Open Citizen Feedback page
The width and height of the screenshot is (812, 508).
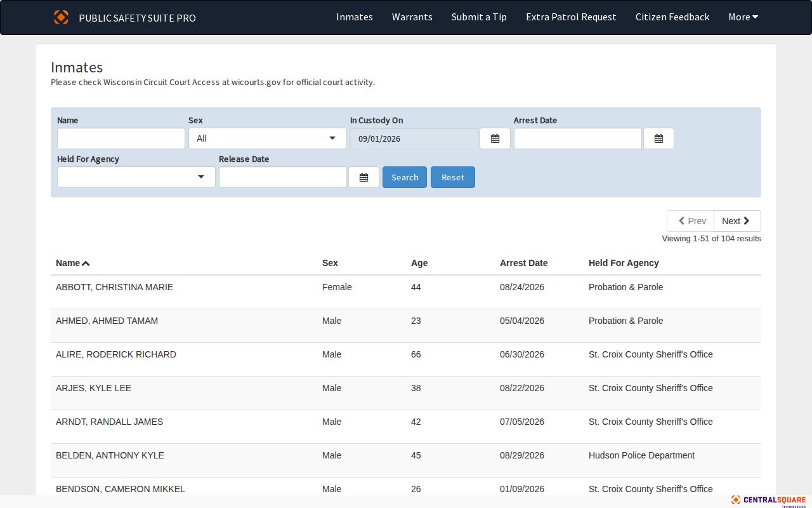pos(672,17)
